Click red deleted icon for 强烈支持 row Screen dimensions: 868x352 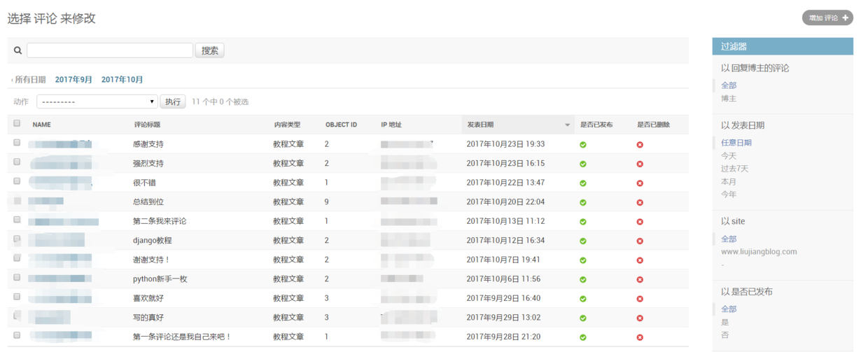click(x=640, y=164)
